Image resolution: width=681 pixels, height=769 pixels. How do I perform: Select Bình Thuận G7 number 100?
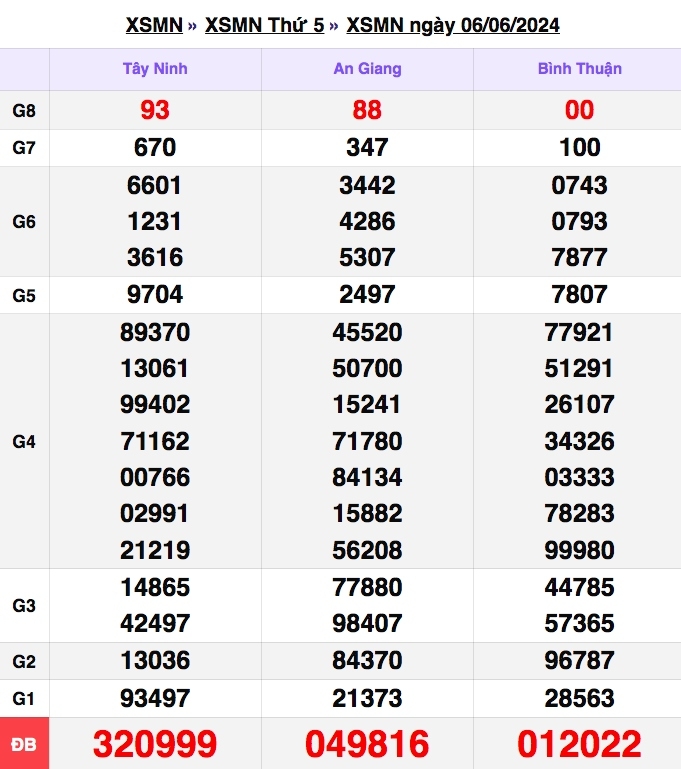click(580, 147)
